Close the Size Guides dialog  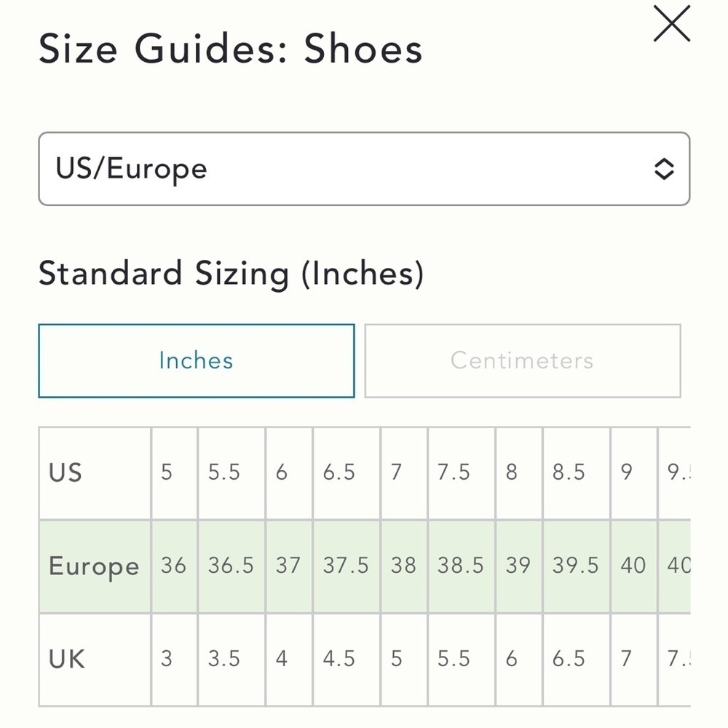pos(671,24)
